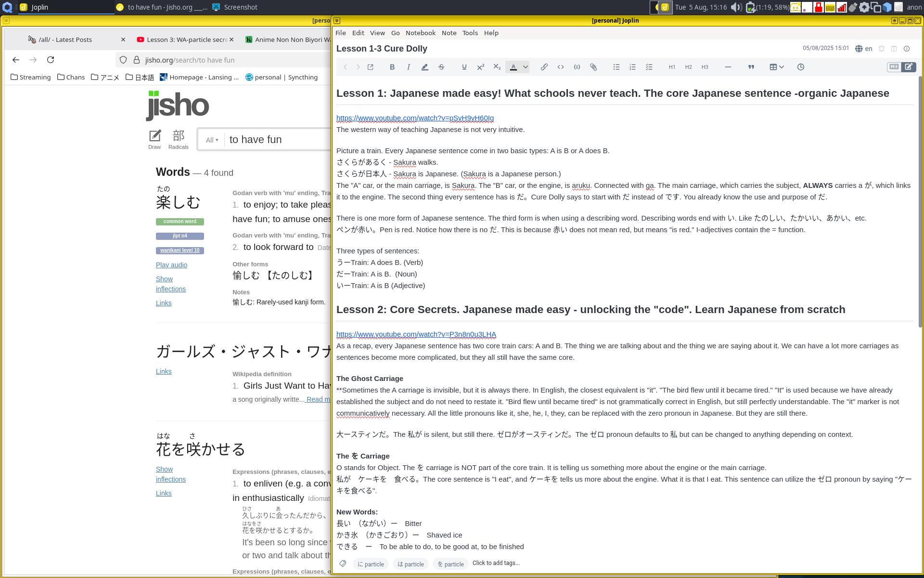
Task: Select the text color swatch button
Action: pyautogui.click(x=513, y=67)
